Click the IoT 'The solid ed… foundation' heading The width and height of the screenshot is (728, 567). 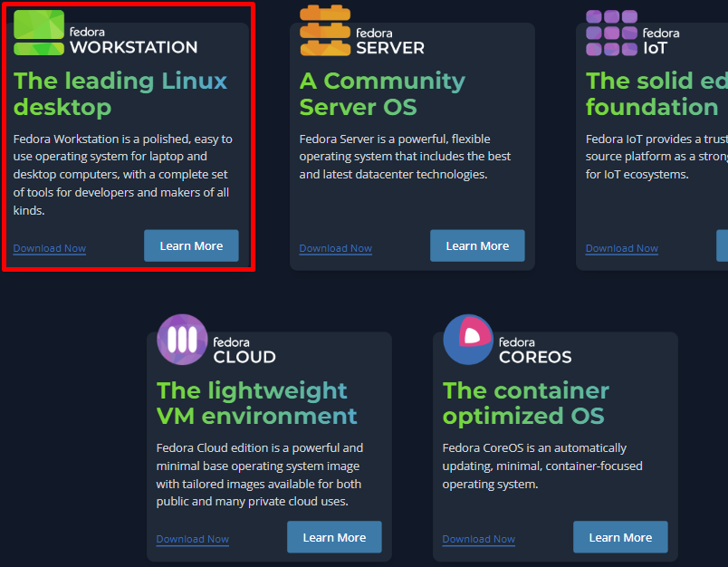coord(656,94)
